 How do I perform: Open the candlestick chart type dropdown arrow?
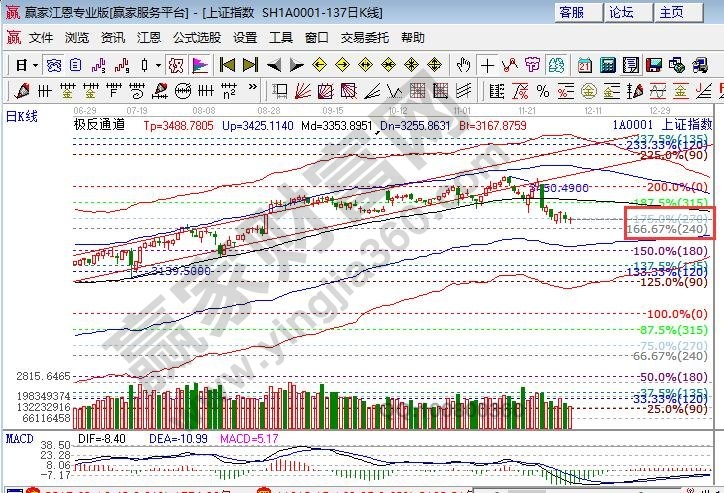(157, 65)
